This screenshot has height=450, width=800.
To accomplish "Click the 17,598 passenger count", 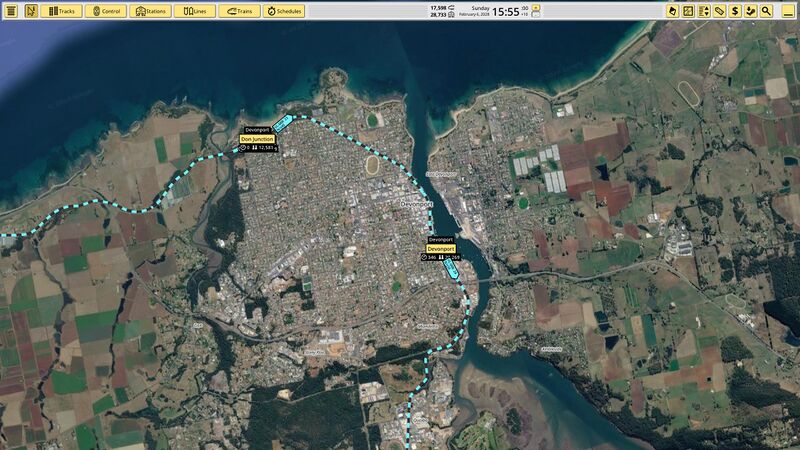I will point(438,8).
